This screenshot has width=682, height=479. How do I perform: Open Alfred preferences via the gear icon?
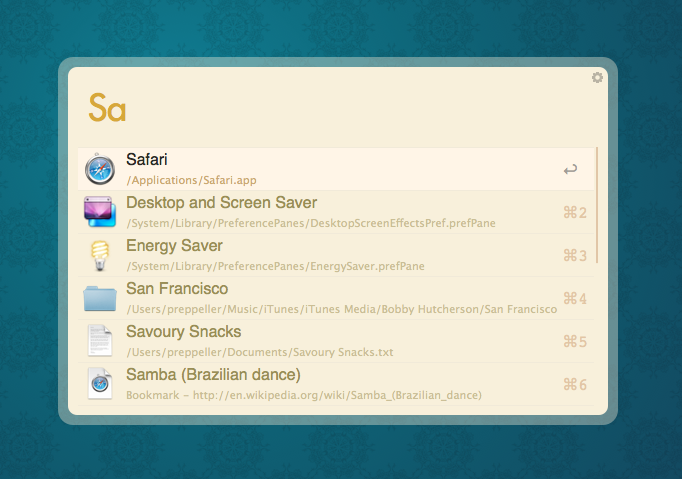click(597, 78)
